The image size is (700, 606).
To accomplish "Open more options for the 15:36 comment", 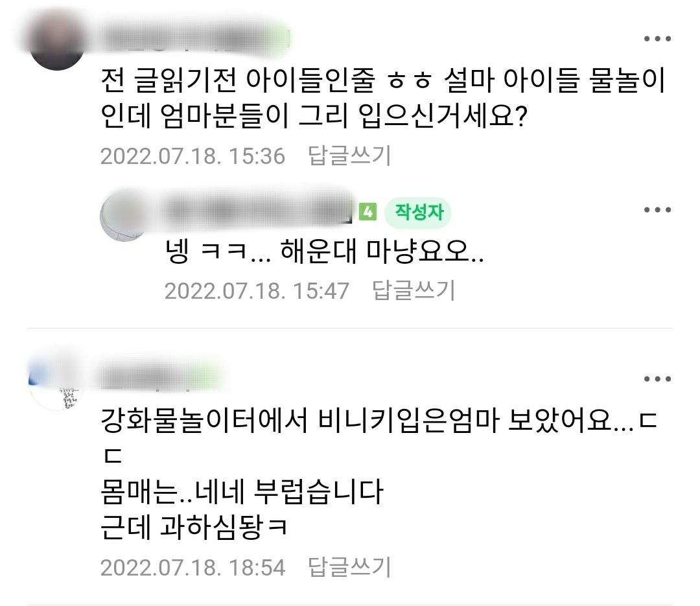I will 657,39.
